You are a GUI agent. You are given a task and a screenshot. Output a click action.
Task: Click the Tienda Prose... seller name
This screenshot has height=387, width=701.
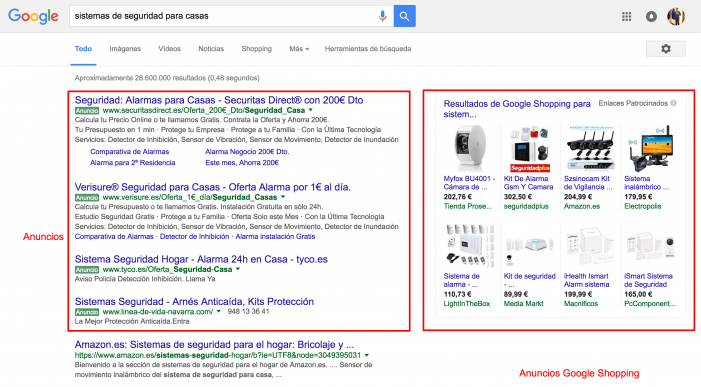click(x=468, y=206)
